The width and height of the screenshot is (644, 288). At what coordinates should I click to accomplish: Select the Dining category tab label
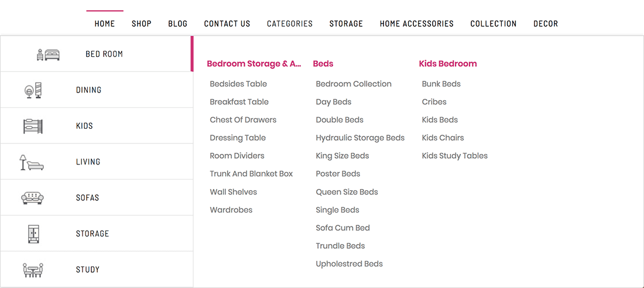tap(89, 90)
